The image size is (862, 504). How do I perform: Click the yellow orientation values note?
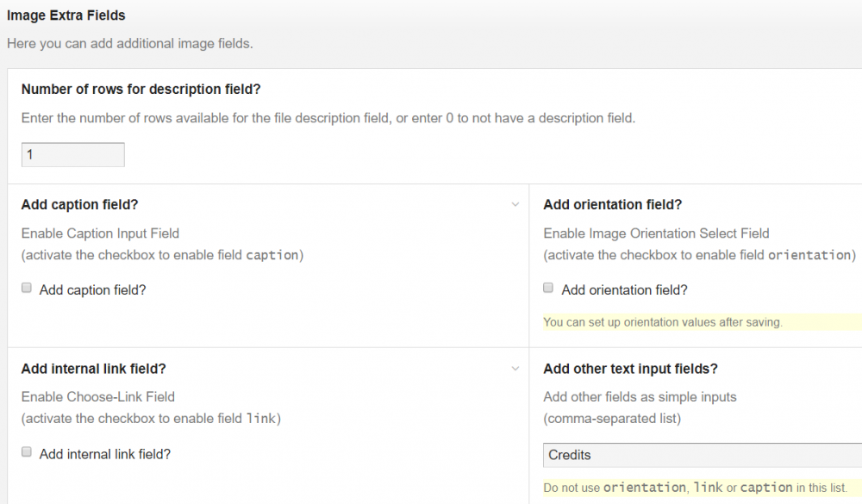[x=662, y=322]
